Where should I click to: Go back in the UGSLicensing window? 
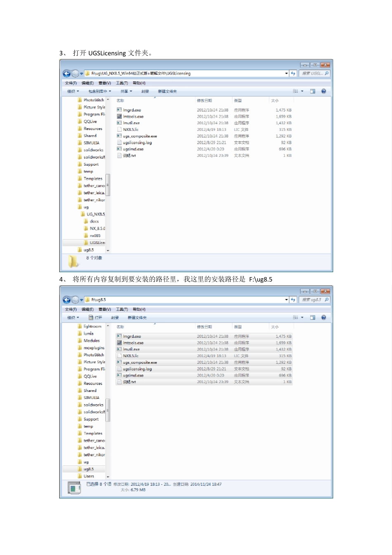click(66, 74)
